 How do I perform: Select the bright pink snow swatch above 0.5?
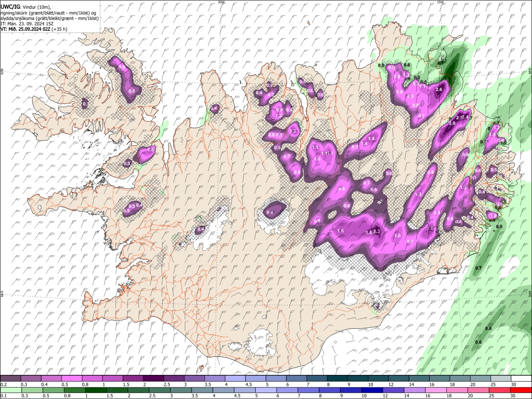click(71, 378)
